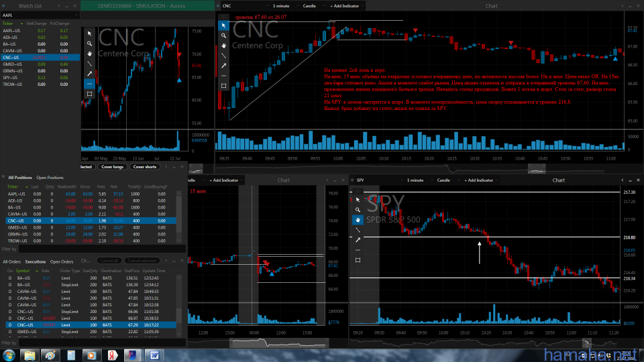The height and width of the screenshot is (362, 644).
Task: Open 1 minute interval dropdown in CNC chart
Action: [284, 6]
